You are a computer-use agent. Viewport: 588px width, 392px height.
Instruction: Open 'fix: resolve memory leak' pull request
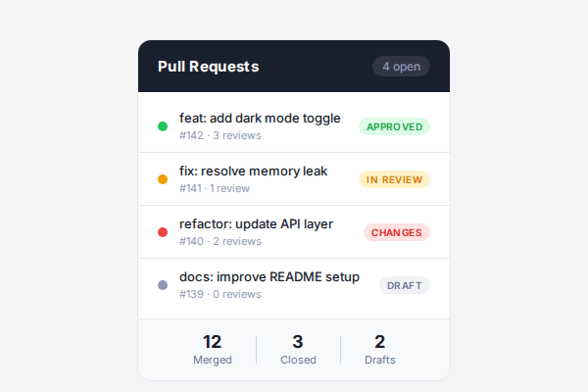click(x=253, y=171)
